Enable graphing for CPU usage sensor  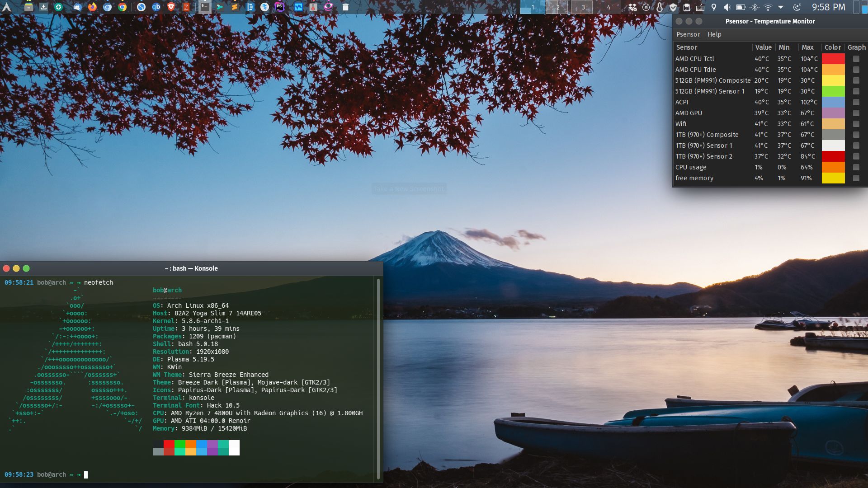pos(855,167)
